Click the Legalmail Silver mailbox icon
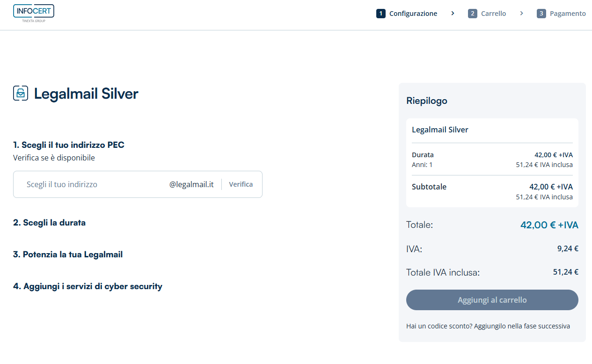Image resolution: width=592 pixels, height=364 pixels. click(21, 94)
